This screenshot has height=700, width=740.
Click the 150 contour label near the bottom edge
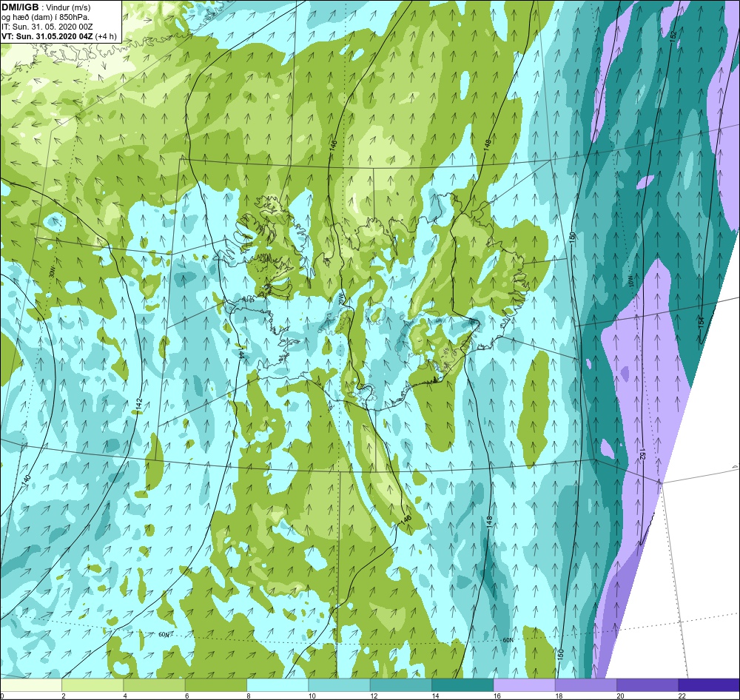(560, 654)
